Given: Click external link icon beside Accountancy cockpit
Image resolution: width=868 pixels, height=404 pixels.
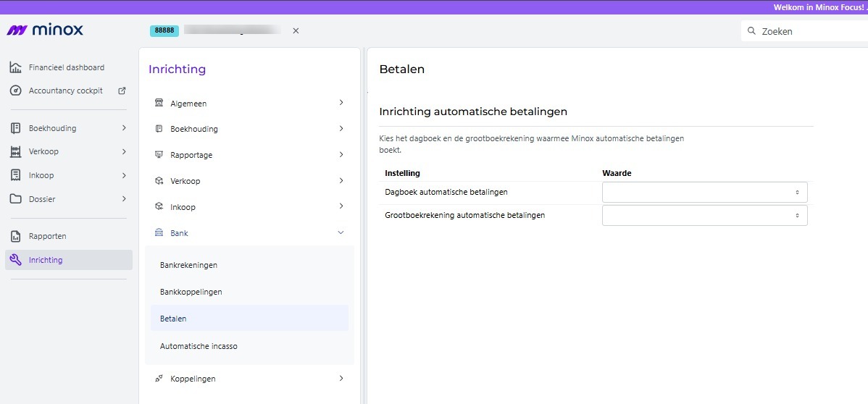Looking at the screenshot, I should point(122,91).
